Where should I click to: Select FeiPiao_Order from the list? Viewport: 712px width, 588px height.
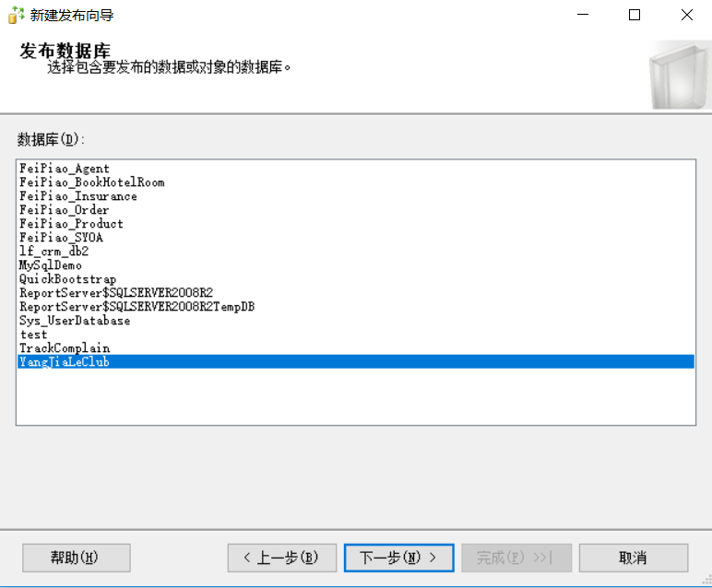coord(64,210)
